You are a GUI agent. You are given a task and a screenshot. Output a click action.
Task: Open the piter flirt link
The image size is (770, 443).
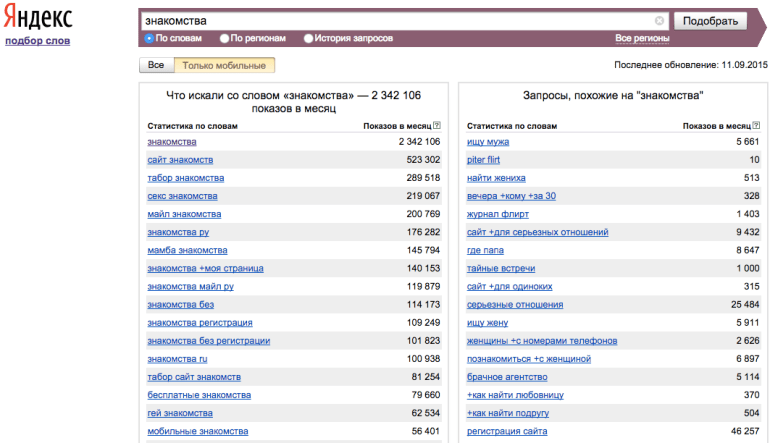(483, 160)
